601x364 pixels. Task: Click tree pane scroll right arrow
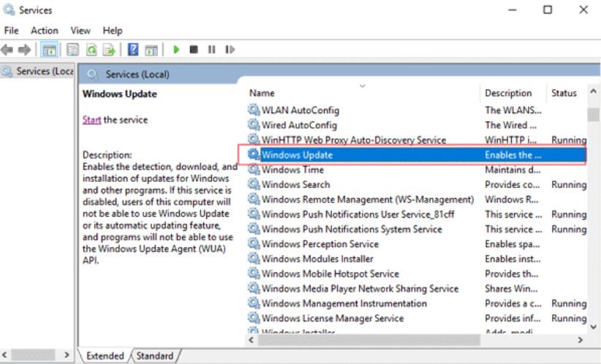[x=67, y=354]
